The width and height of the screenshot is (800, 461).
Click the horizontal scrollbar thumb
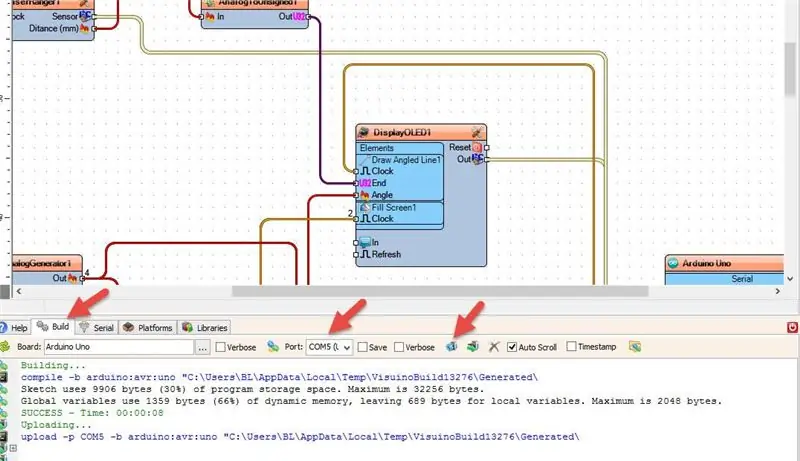440,291
